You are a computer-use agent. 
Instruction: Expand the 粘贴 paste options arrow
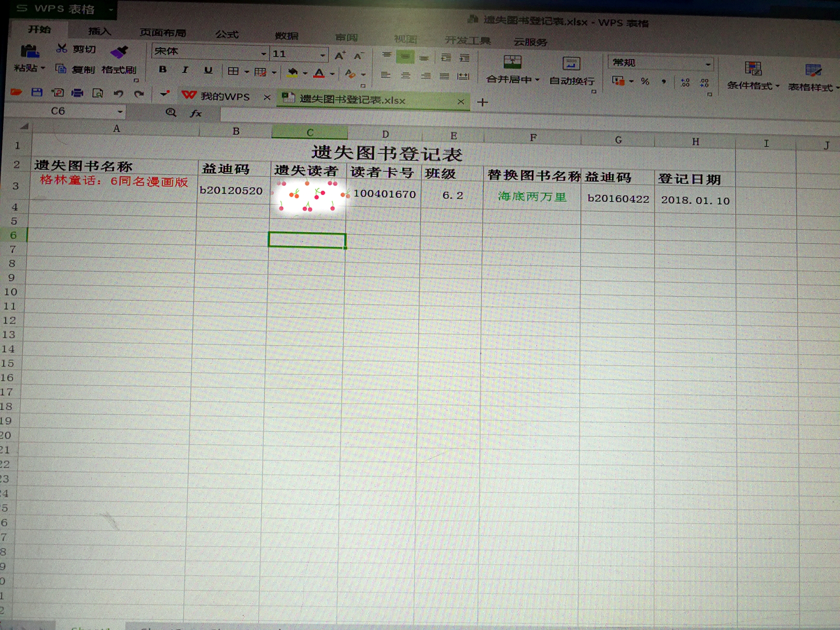(43, 68)
